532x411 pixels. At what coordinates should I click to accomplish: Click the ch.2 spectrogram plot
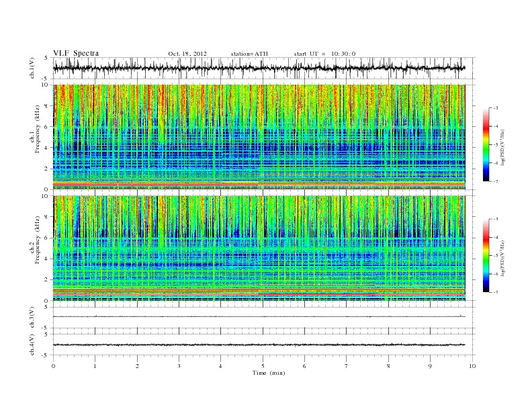click(259, 248)
